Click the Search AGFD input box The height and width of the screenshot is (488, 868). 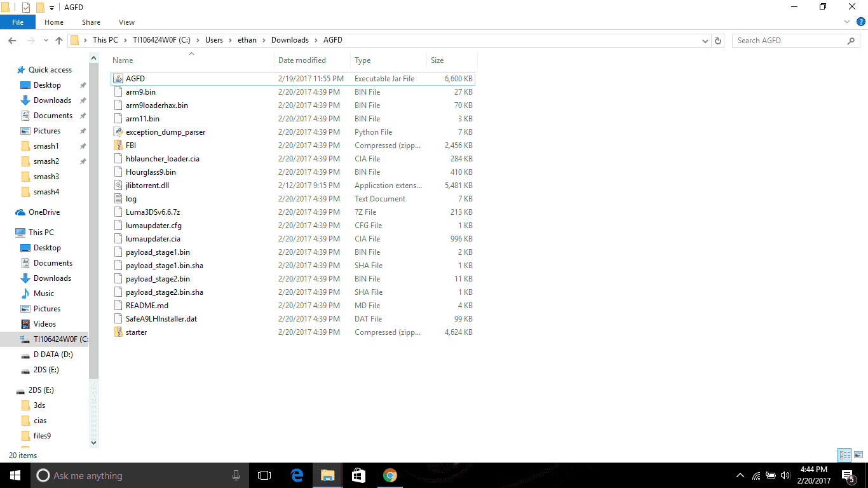click(x=796, y=41)
